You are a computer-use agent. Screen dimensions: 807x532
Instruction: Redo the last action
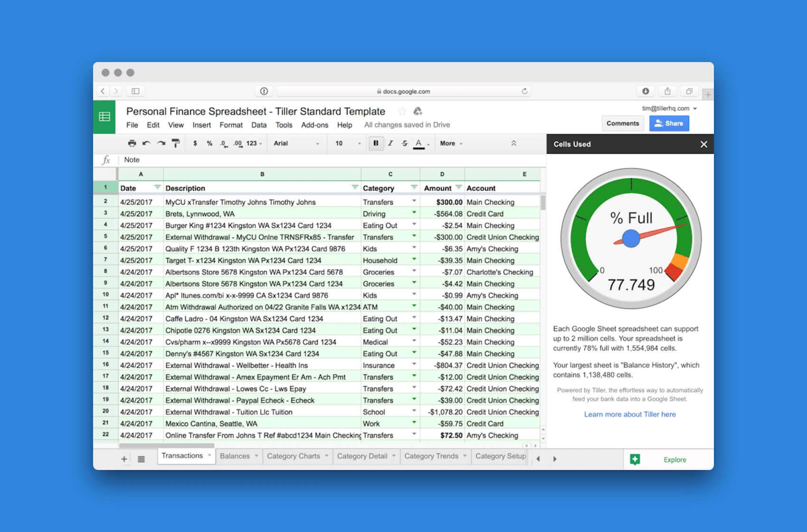pyautogui.click(x=161, y=143)
